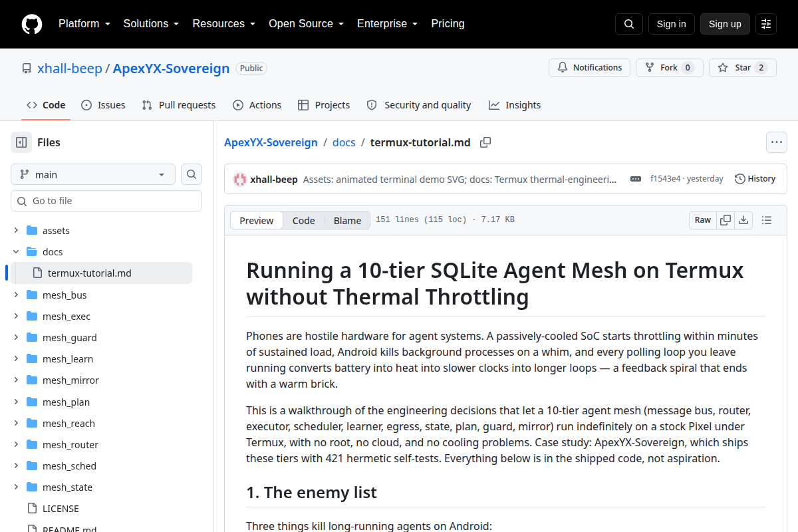Open the Insights tab

coord(515,105)
